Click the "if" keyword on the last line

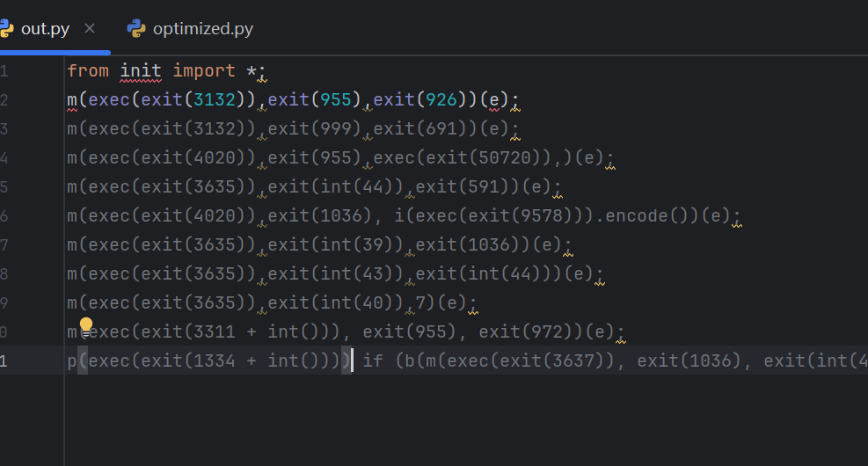tap(372, 360)
